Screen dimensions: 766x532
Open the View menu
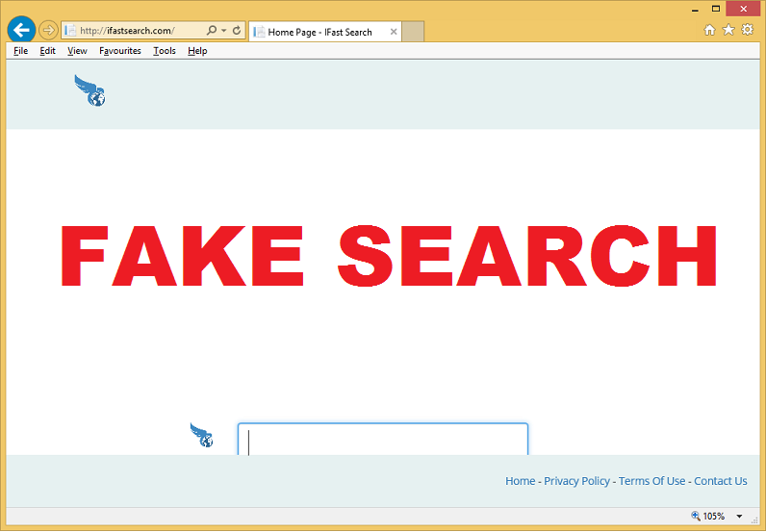77,51
